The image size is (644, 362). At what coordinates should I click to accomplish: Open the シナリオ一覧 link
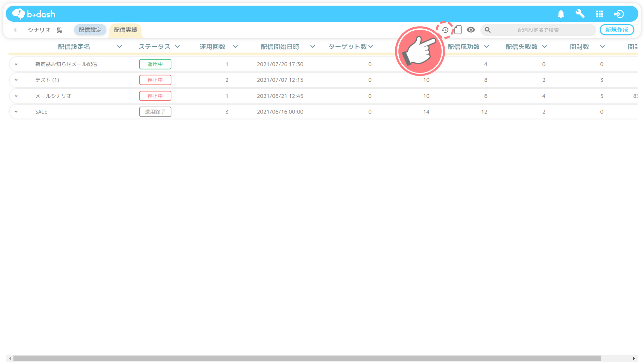pyautogui.click(x=45, y=30)
